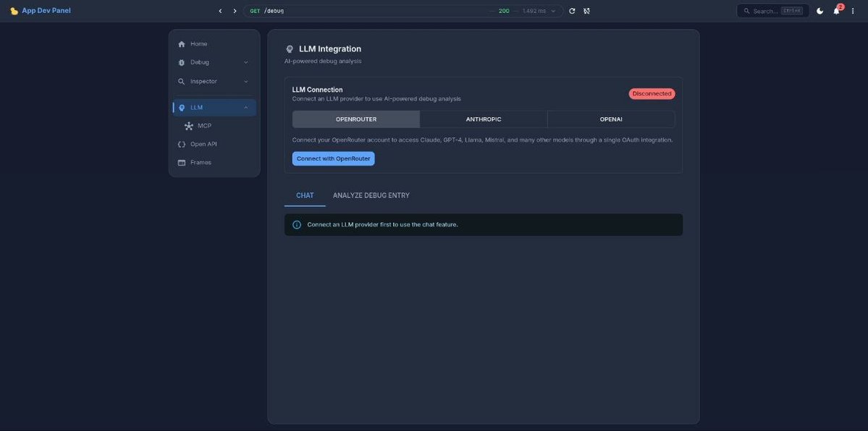Click the 'Connect an LLM provider first' message
The width and height of the screenshot is (868, 431).
[x=382, y=225]
